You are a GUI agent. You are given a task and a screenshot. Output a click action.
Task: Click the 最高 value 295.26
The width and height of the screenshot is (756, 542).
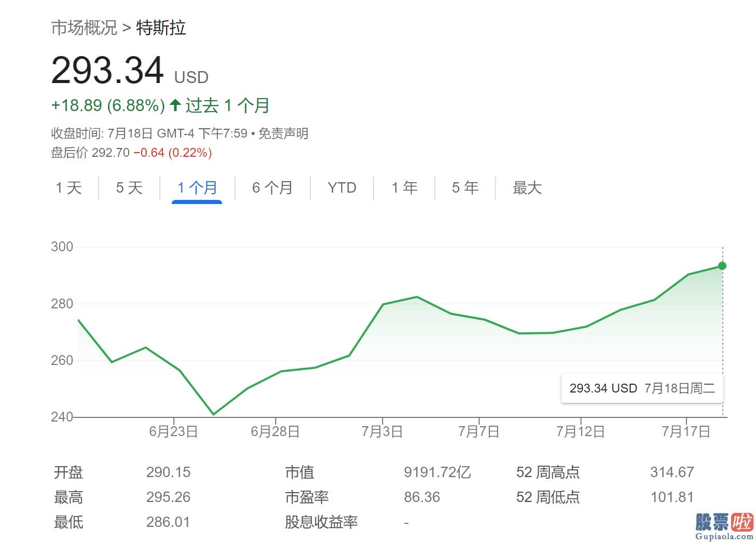coord(168,497)
